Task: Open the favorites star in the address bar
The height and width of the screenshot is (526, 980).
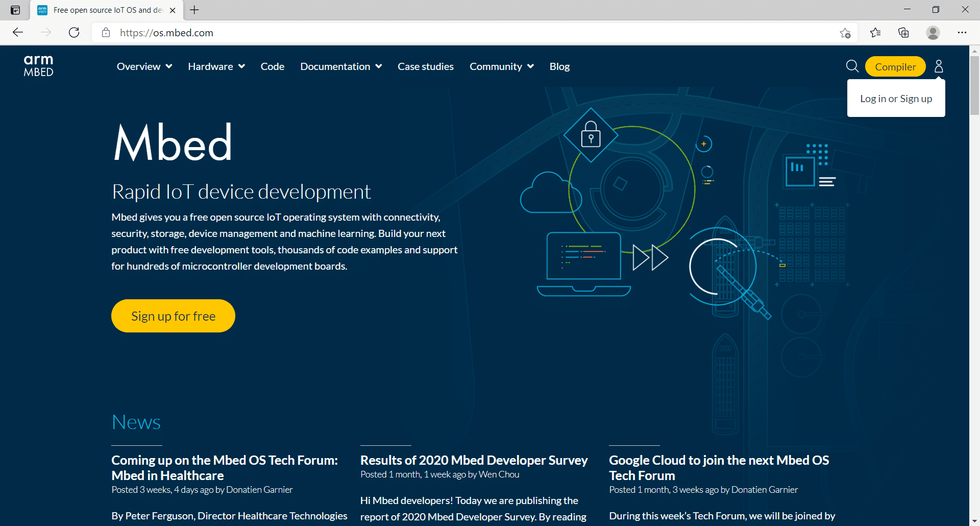Action: 845,32
